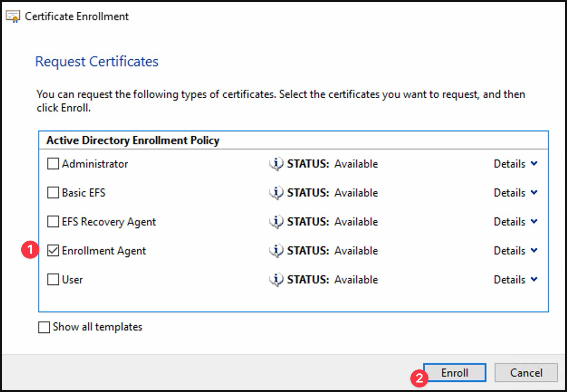This screenshot has height=392, width=567.
Task: Show Details for EFS Recovery Agent
Action: tap(515, 222)
